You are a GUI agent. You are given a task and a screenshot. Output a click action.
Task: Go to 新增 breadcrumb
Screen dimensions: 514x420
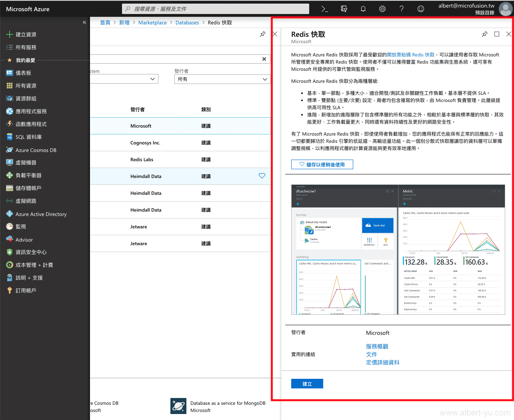click(x=124, y=22)
